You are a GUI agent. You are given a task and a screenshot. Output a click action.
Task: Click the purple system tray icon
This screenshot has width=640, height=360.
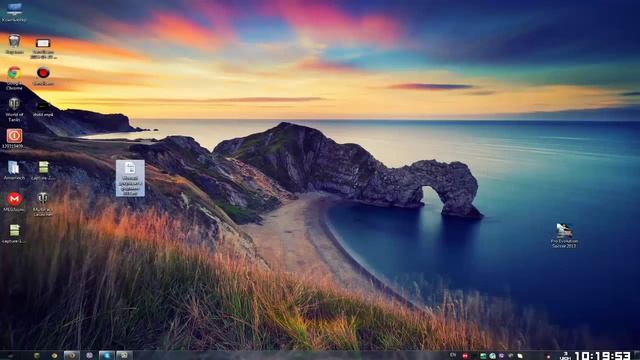point(502,356)
